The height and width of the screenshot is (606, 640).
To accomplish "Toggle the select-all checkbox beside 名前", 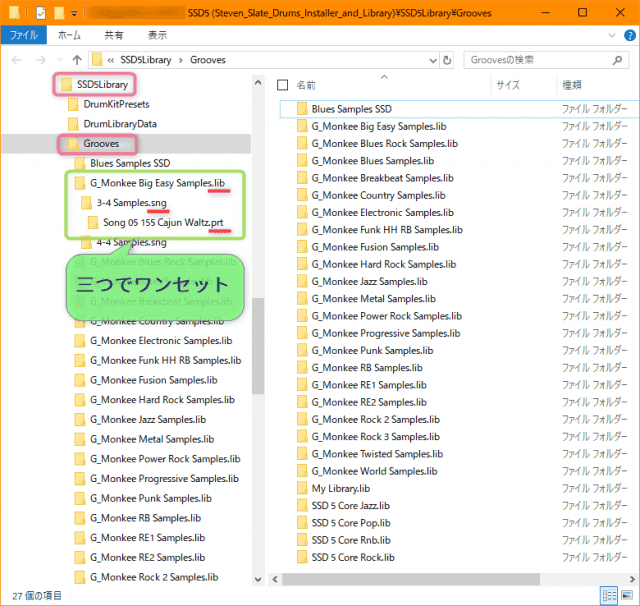I will coord(282,85).
